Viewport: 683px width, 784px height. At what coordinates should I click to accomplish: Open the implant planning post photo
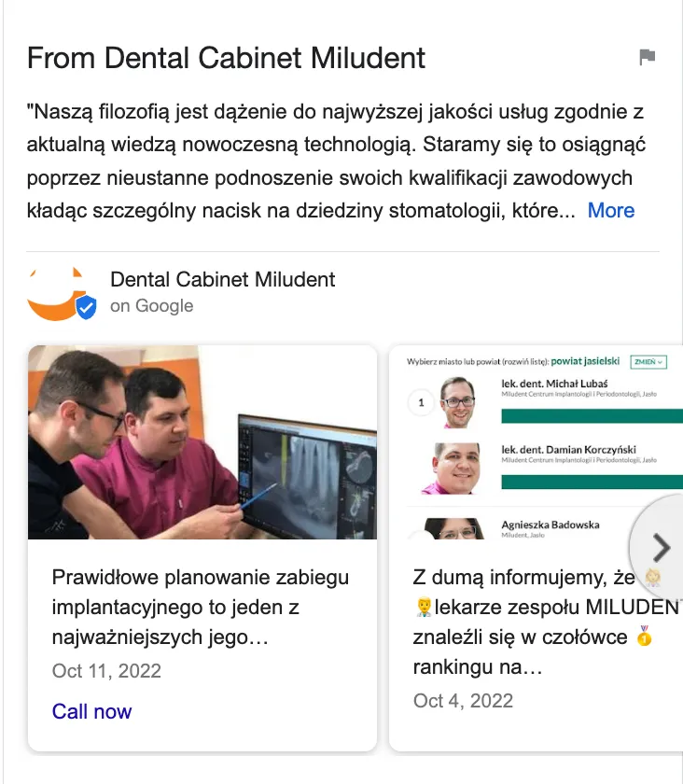202,442
